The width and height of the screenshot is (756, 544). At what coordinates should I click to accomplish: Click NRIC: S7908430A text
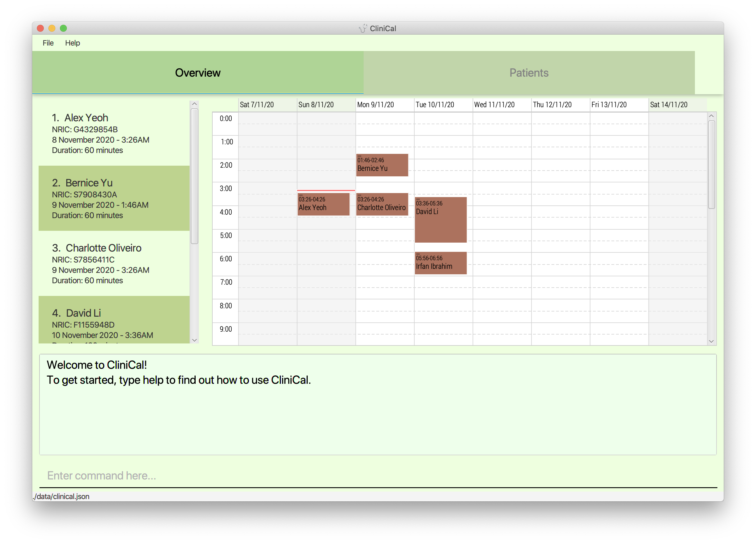pos(84,194)
